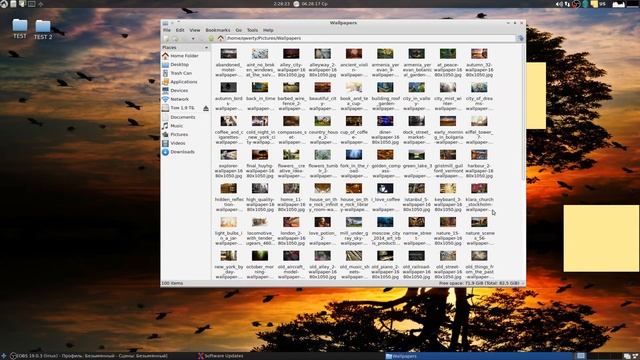Open the history dropdown arrow in the toolbar
Viewport: 640px width, 360px height.
(x=193, y=39)
